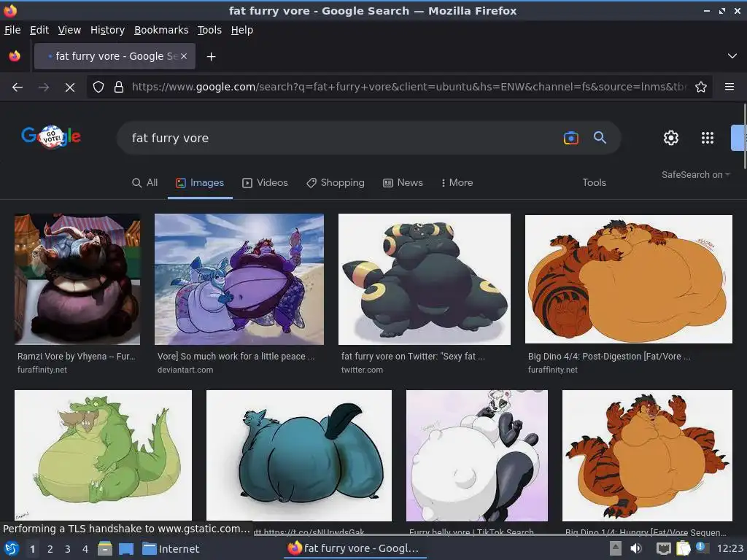Screen dimensions: 747x560
Task: Click the twitter.com source text
Action: tap(362, 370)
